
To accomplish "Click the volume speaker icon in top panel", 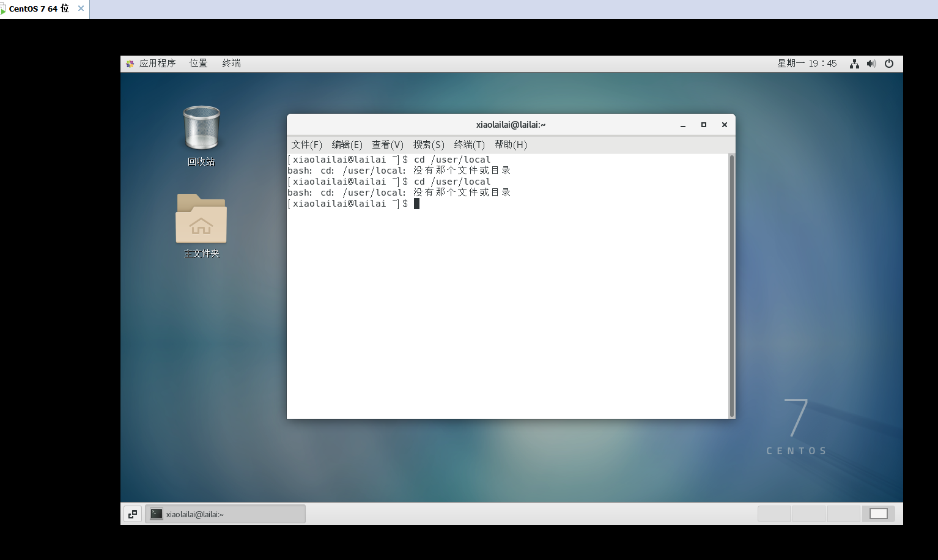I will coord(871,64).
